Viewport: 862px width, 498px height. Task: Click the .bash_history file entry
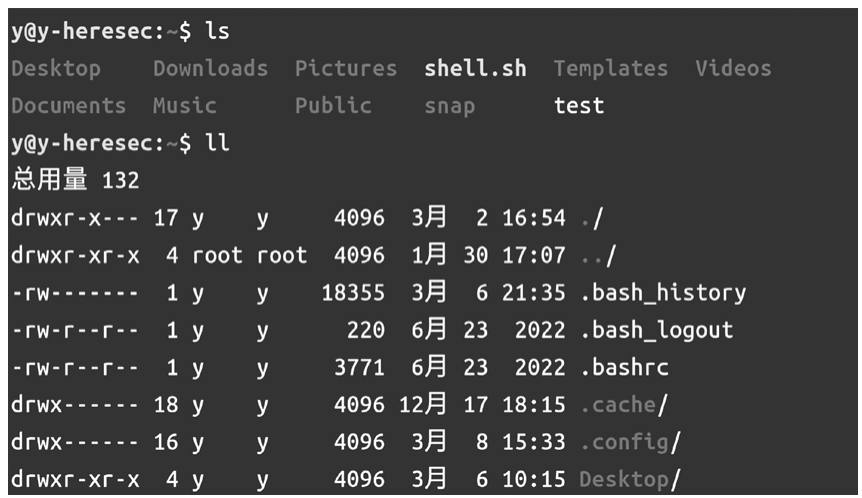662,293
